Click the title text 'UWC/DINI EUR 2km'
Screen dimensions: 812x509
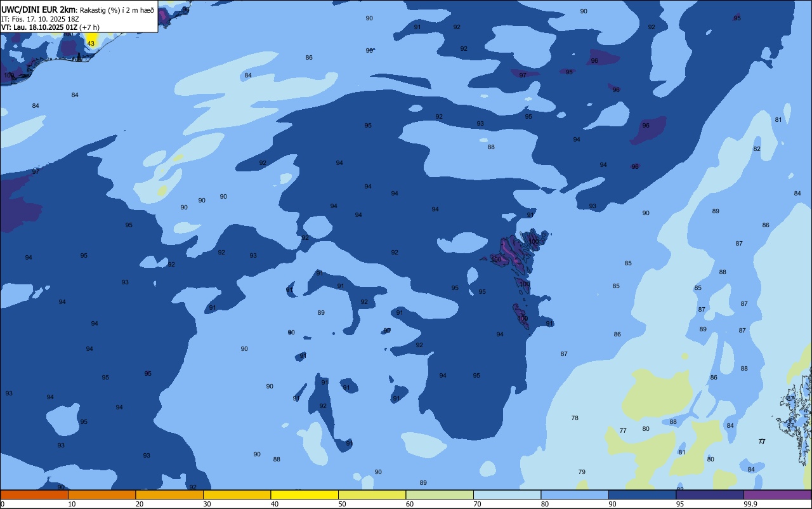click(38, 10)
